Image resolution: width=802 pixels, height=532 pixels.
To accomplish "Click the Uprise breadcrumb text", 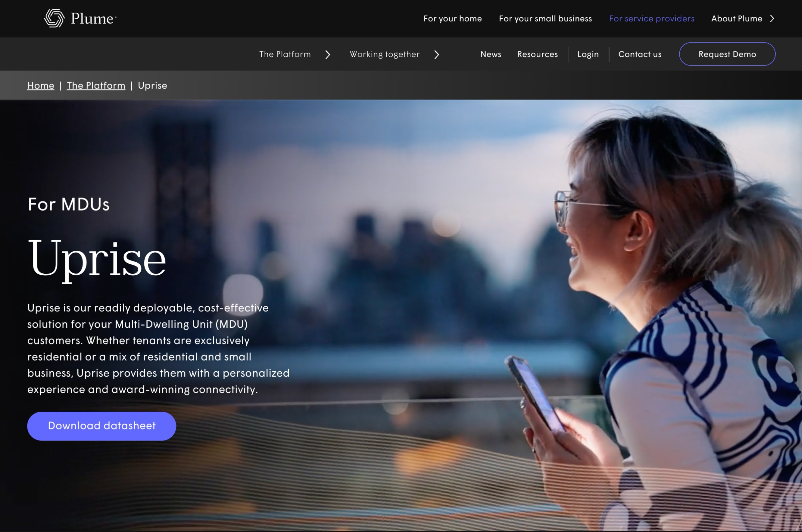I will 152,86.
